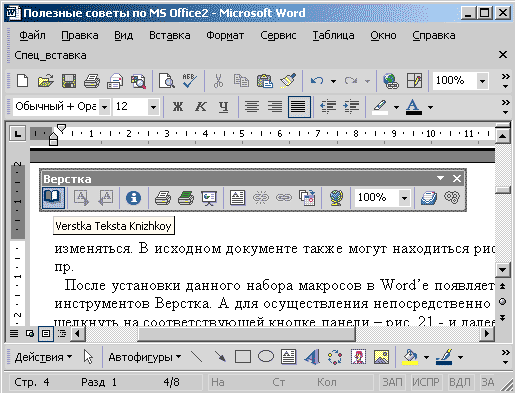The width and height of the screenshot is (515, 393).
Task: Click the green-stack printer icon in Верстка
Action: 186,198
